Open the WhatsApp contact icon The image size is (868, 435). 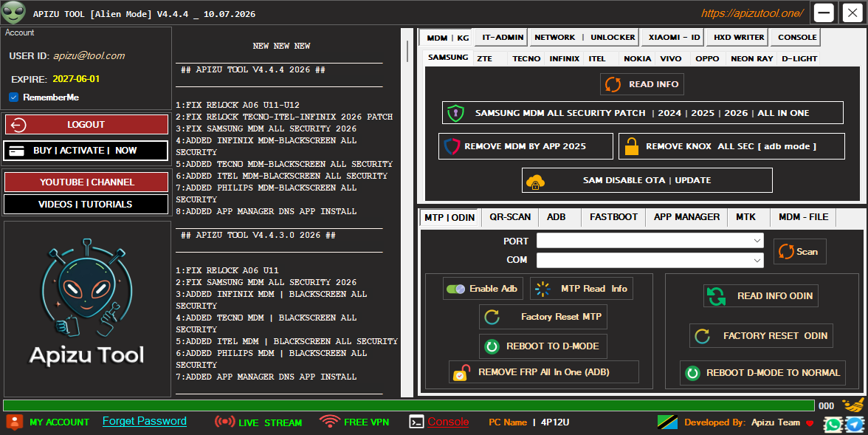833,425
